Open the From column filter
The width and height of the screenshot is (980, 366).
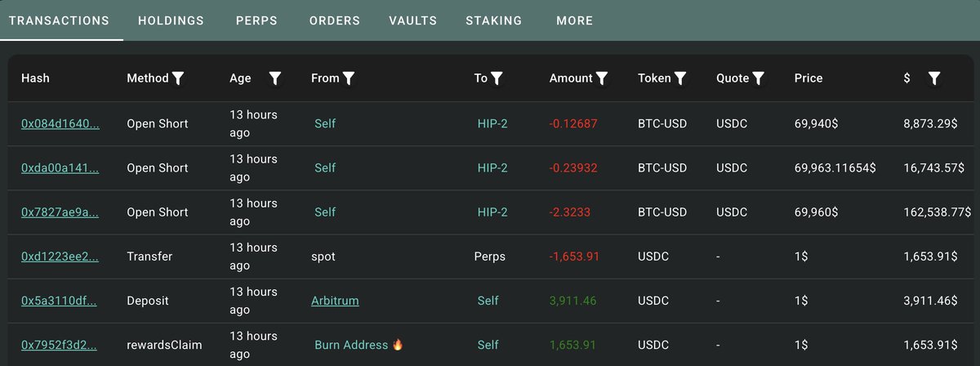tap(349, 78)
